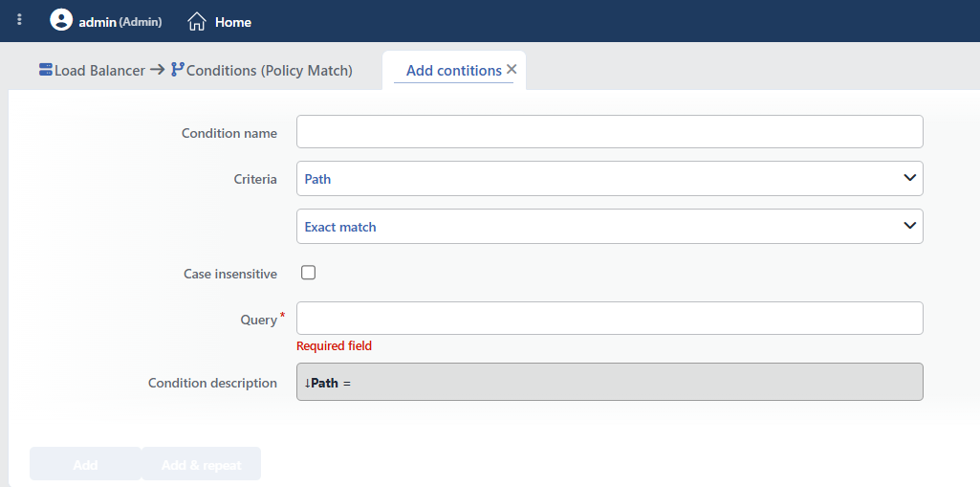Click the Required field error text
This screenshot has width=980, height=487.
point(334,345)
